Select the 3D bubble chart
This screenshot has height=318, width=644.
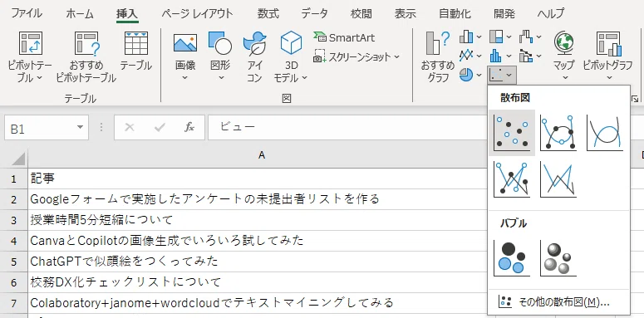(558, 258)
